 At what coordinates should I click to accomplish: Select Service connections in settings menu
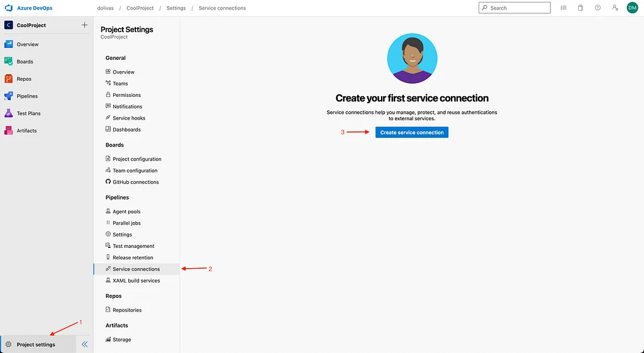click(136, 269)
